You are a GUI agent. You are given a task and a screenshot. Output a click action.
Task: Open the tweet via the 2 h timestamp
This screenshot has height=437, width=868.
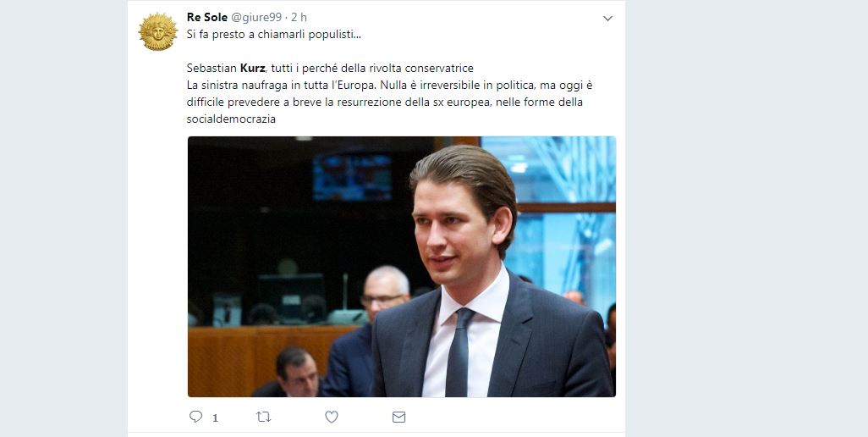click(x=299, y=17)
